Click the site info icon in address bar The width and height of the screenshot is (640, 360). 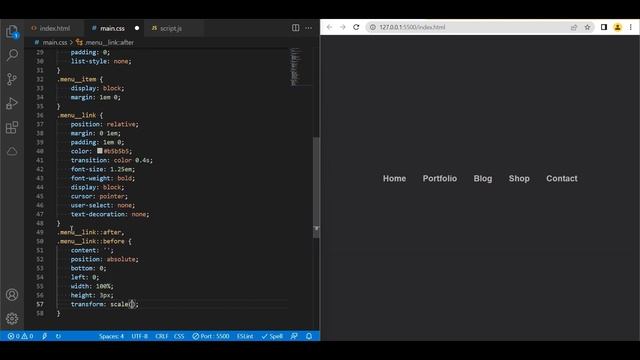[373, 27]
